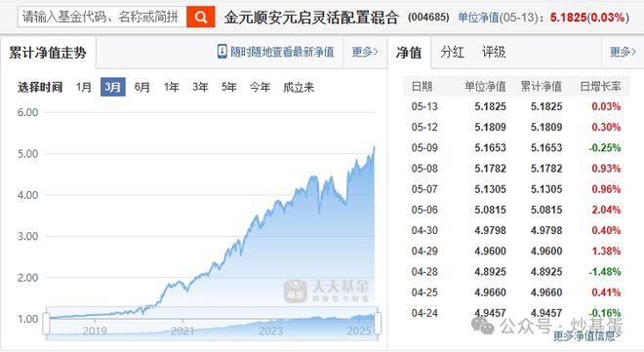Image resolution: width=644 pixels, height=352 pixels.
Task: Click the 日增长率 column header
Action: (x=600, y=86)
